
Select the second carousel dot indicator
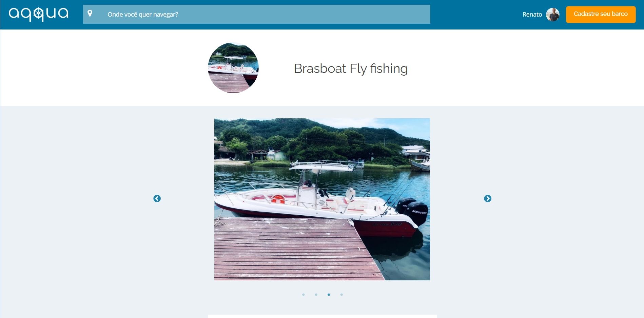click(x=316, y=295)
